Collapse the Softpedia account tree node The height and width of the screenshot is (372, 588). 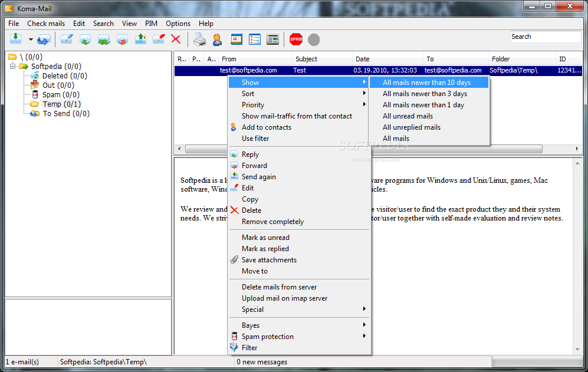[12, 66]
